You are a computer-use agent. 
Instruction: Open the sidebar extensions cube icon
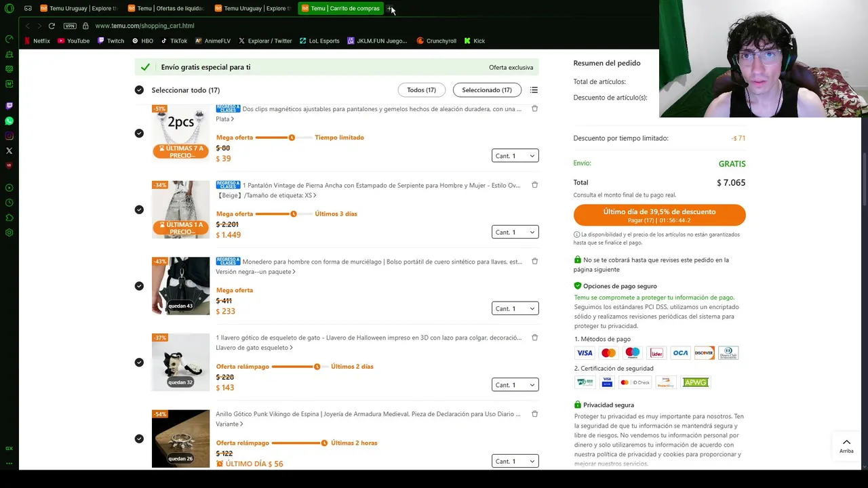coord(9,218)
